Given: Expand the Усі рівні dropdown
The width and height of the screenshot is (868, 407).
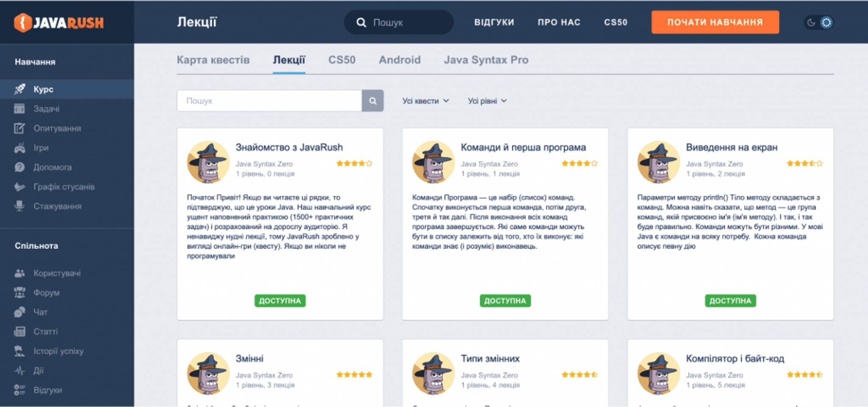Looking at the screenshot, I should pyautogui.click(x=487, y=101).
